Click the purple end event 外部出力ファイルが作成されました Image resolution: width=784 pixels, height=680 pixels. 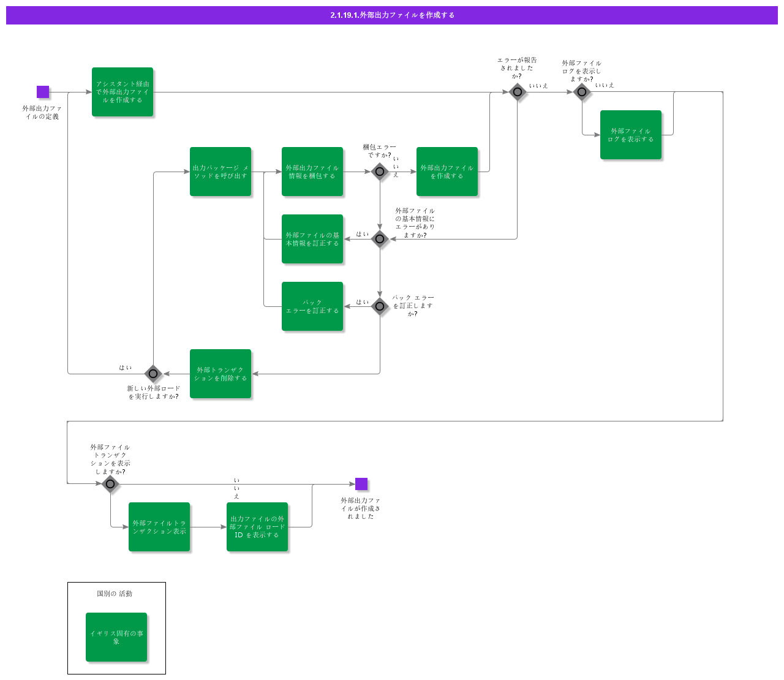361,484
